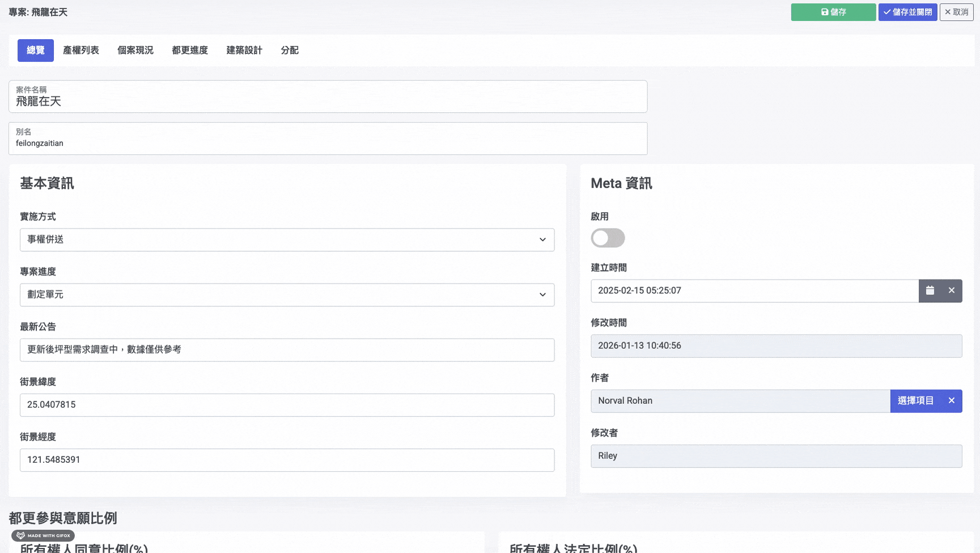Image resolution: width=980 pixels, height=553 pixels.
Task: Toggle the 啟用 switch
Action: (x=608, y=238)
